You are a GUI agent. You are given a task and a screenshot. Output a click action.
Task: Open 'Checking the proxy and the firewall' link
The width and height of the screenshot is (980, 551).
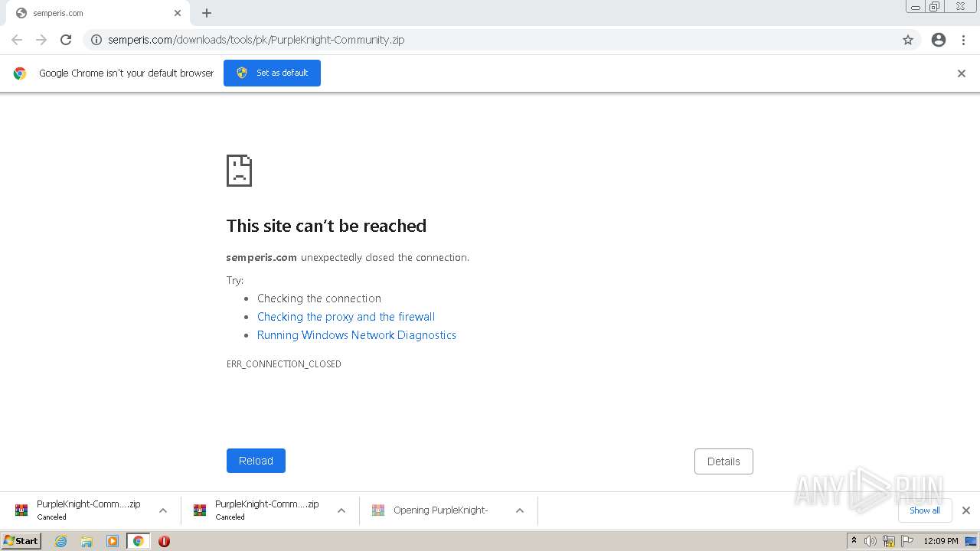tap(346, 317)
